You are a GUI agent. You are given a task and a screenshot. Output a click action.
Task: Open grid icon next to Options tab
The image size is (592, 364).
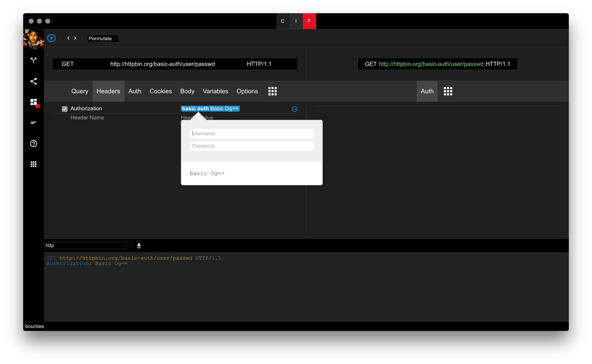click(272, 91)
